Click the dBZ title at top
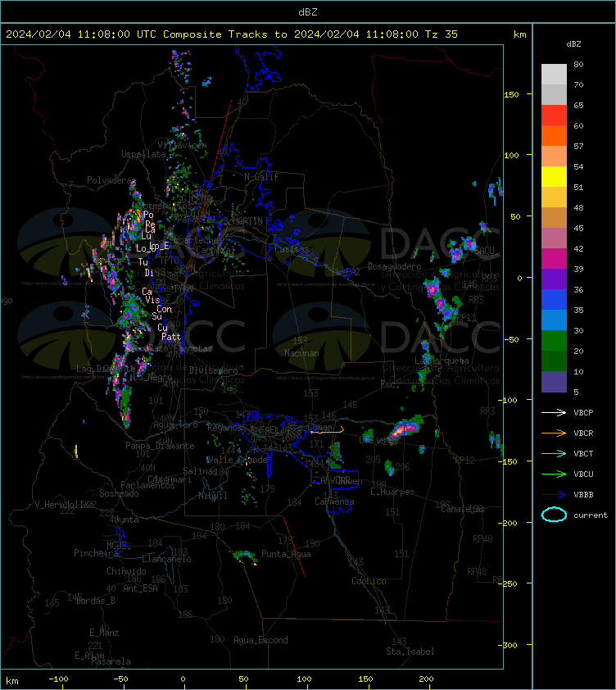Viewport: 616px width, 690px height. [308, 12]
